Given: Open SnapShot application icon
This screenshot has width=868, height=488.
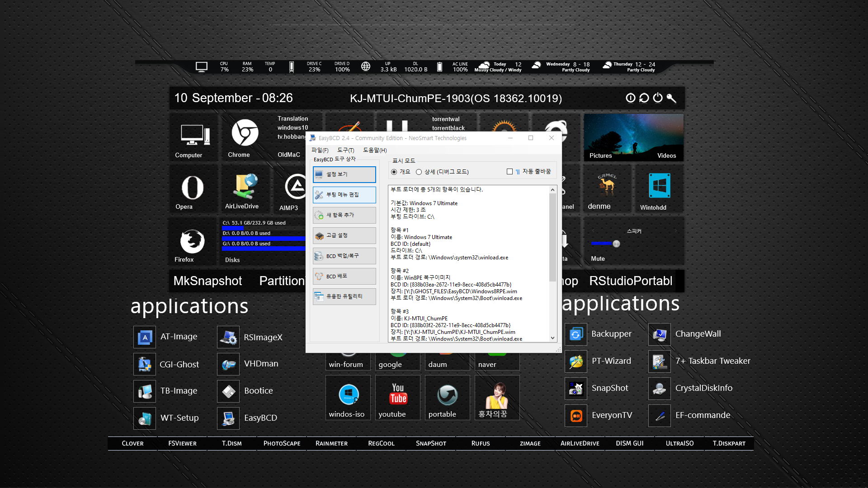Looking at the screenshot, I should (x=576, y=389).
